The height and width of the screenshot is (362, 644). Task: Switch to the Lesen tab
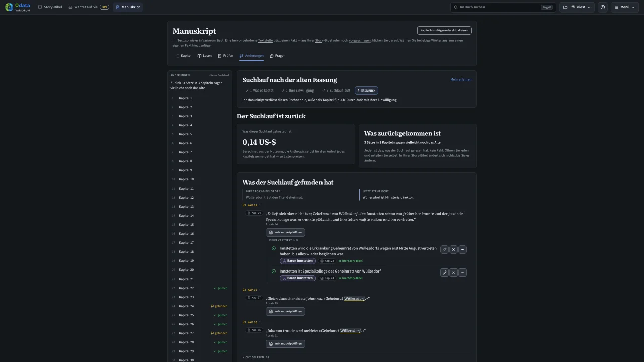tap(204, 56)
